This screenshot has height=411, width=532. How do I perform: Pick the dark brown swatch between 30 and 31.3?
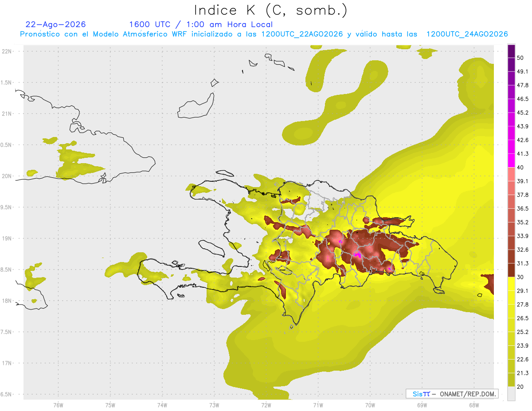(x=511, y=270)
